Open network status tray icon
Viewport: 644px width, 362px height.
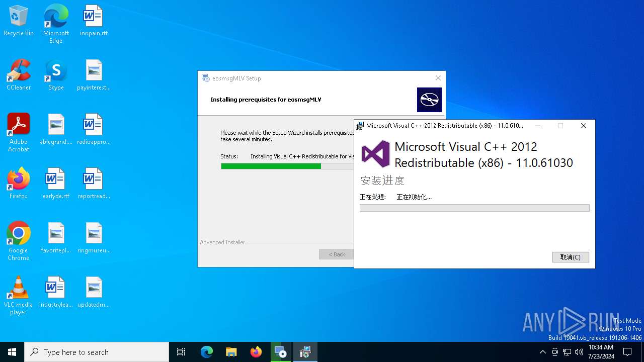click(567, 352)
